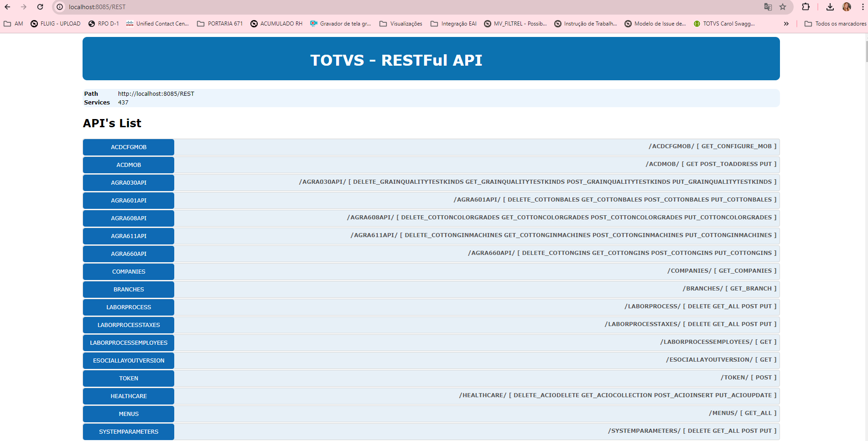Open the extensions puzzle icon
868x441 pixels.
click(x=806, y=7)
